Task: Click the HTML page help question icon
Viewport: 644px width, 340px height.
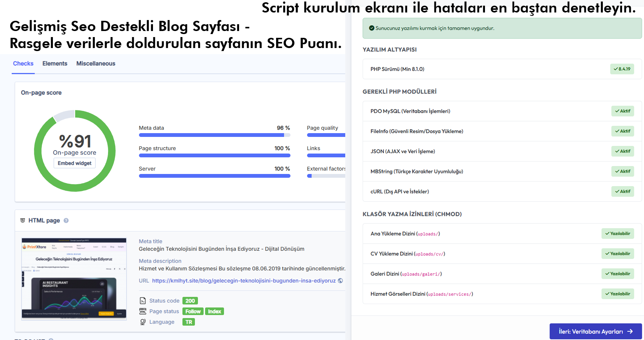Action: coord(66,220)
